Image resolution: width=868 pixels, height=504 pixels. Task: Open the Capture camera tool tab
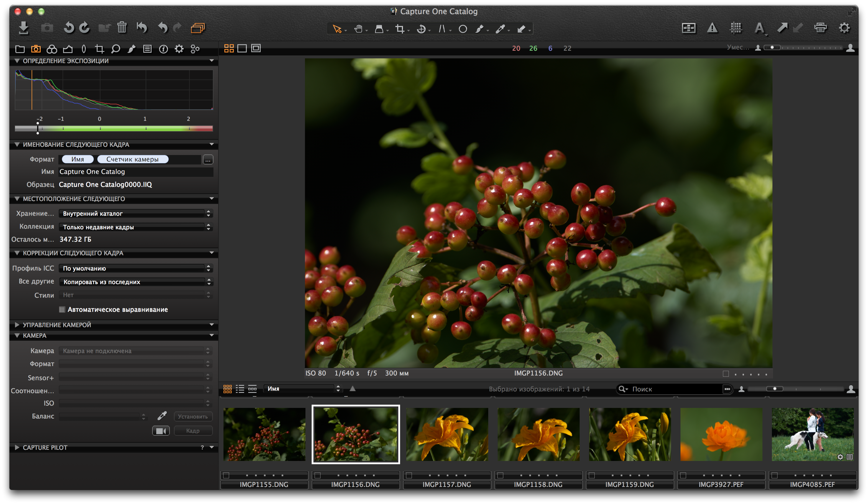click(x=36, y=49)
